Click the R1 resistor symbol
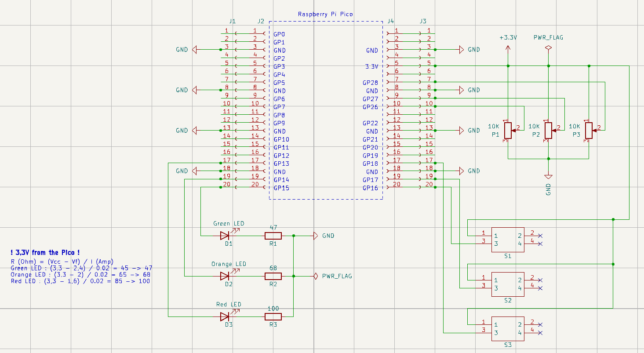 point(273,236)
